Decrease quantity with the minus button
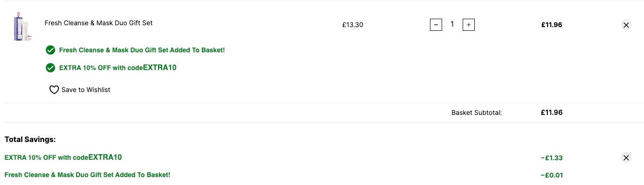Image resolution: width=644 pixels, height=185 pixels. 436,25
